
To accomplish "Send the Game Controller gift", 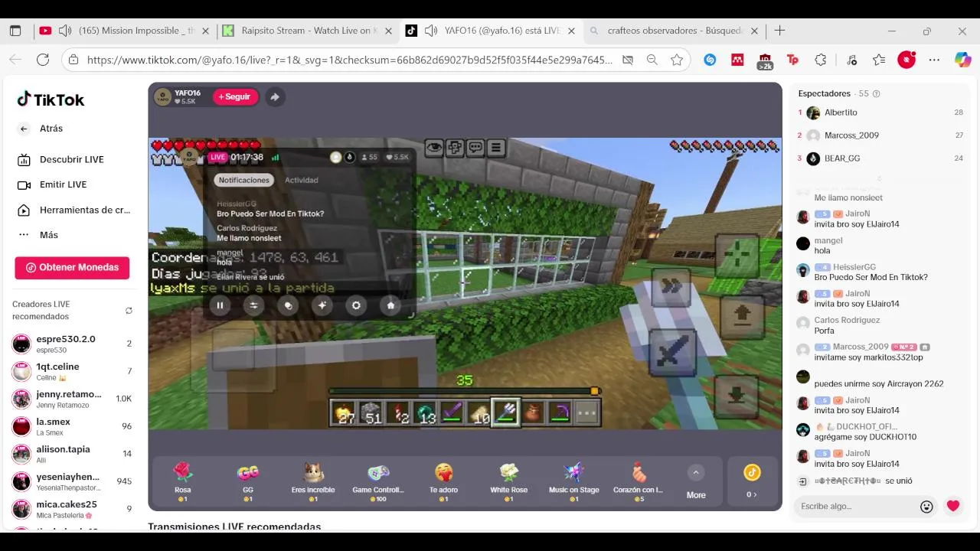I will pyautogui.click(x=378, y=482).
